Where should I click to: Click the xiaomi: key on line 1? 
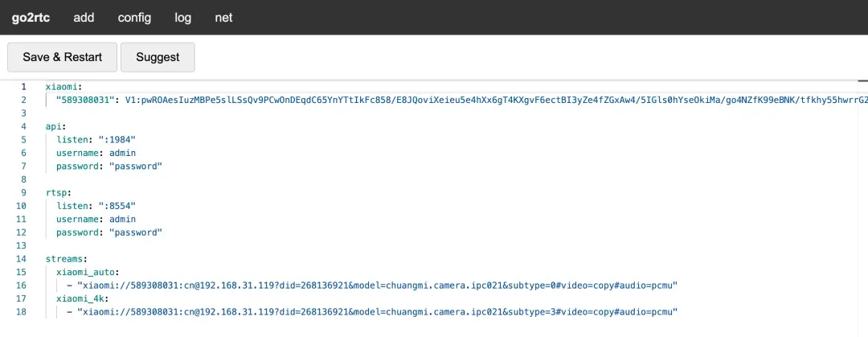pyautogui.click(x=63, y=87)
